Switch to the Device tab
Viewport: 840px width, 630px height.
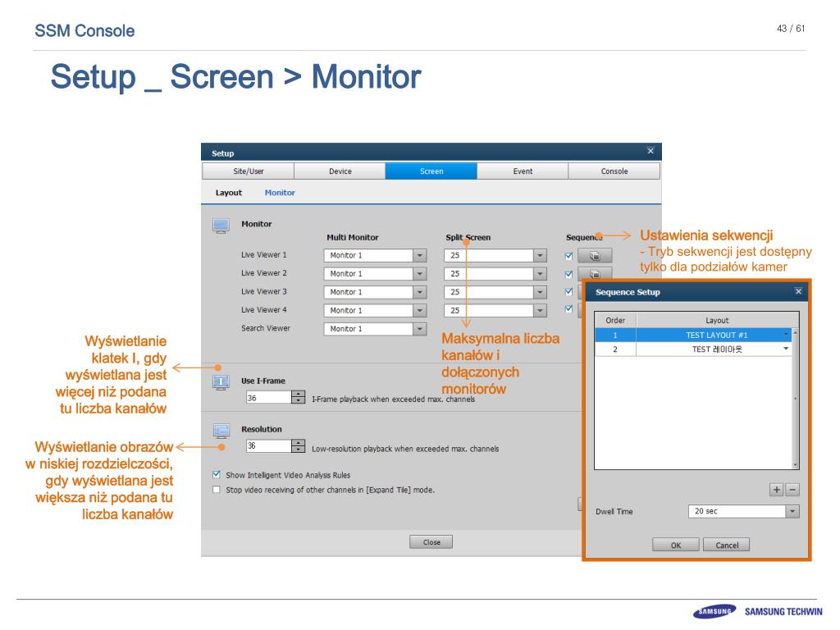click(340, 171)
